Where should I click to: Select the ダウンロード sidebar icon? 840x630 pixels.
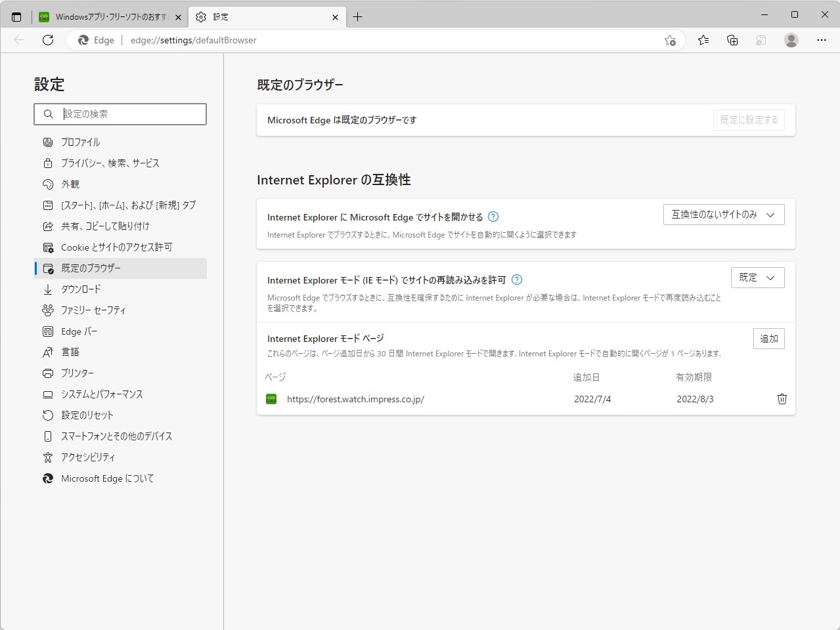tap(83, 289)
